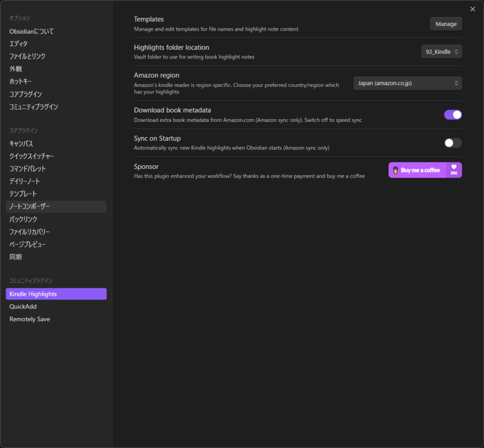Open the コミュニティプラグイン settings tab

pos(56,107)
